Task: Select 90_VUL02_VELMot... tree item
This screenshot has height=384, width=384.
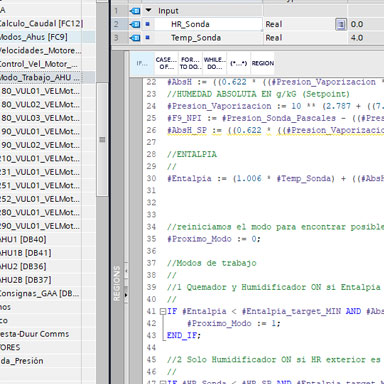Action: pos(40,145)
